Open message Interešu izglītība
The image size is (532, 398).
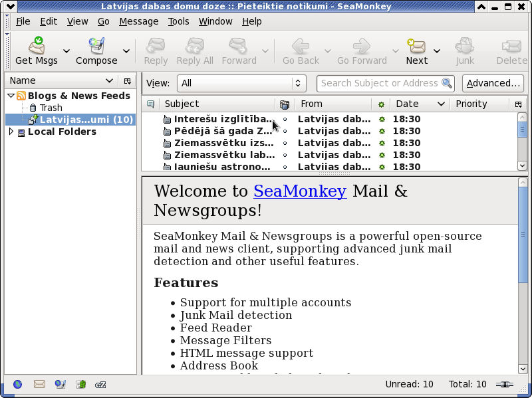click(222, 119)
